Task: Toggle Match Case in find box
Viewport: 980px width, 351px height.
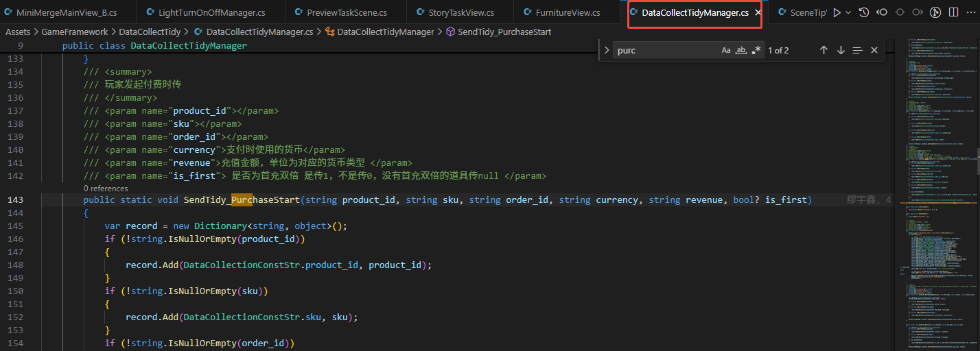Action: pos(726,50)
